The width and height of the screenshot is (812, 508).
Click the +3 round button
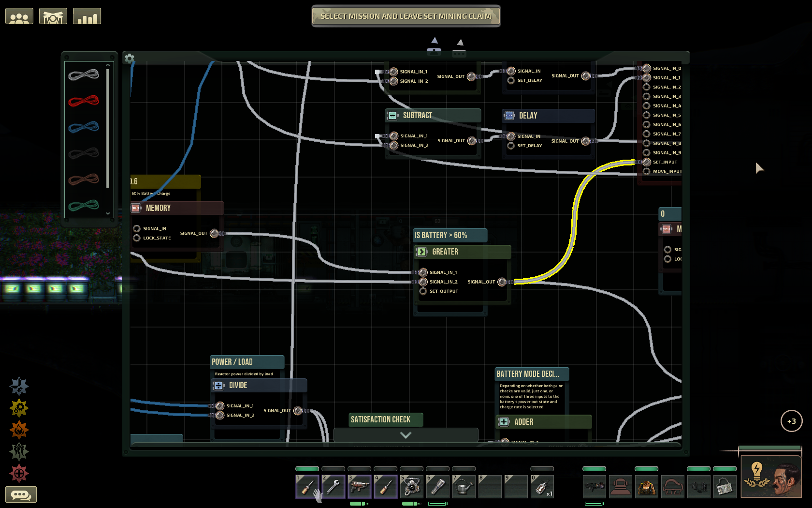792,421
